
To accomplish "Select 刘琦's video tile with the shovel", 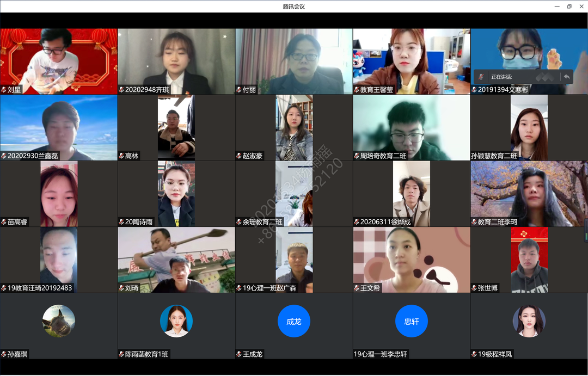I will (176, 258).
